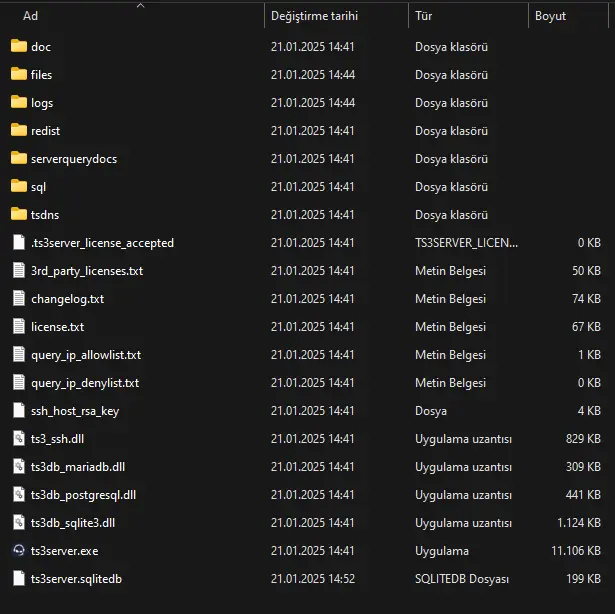
Task: Click the license.txt document icon
Action: pyautogui.click(x=19, y=326)
